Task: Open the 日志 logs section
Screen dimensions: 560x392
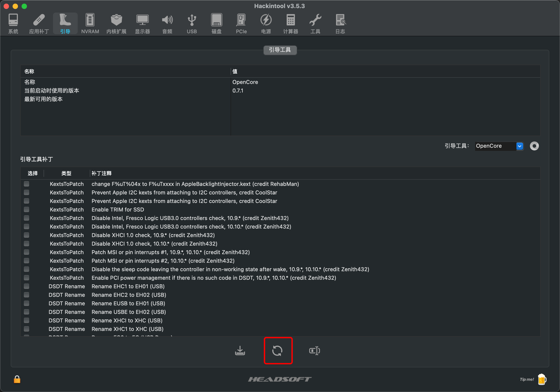Action: tap(340, 24)
